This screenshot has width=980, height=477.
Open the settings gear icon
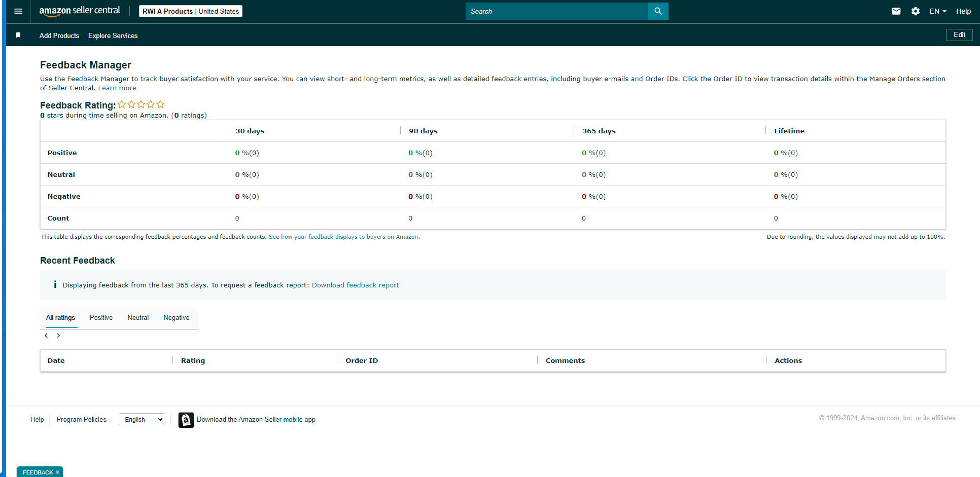click(916, 11)
